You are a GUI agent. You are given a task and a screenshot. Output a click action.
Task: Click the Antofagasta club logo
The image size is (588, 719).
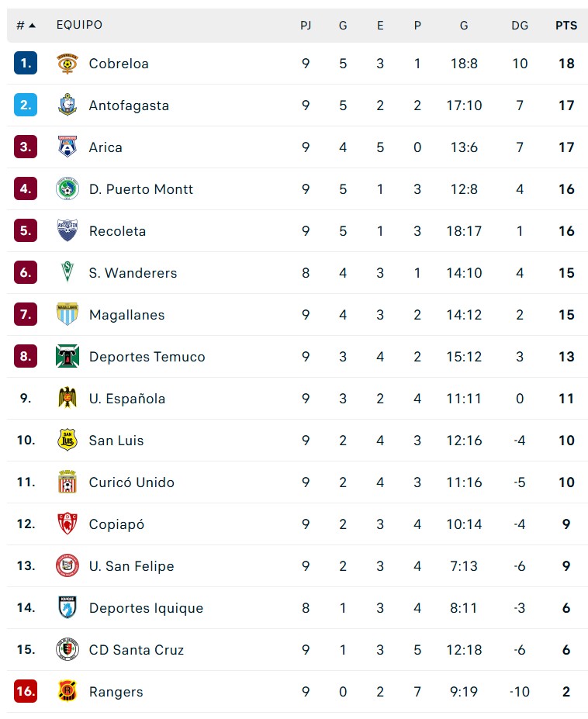coord(67,105)
